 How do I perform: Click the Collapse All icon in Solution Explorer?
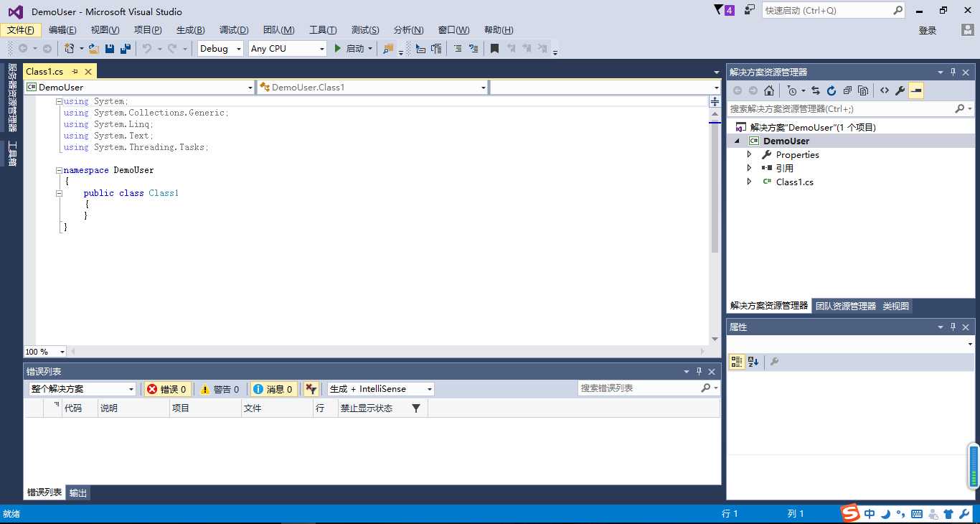[x=847, y=90]
